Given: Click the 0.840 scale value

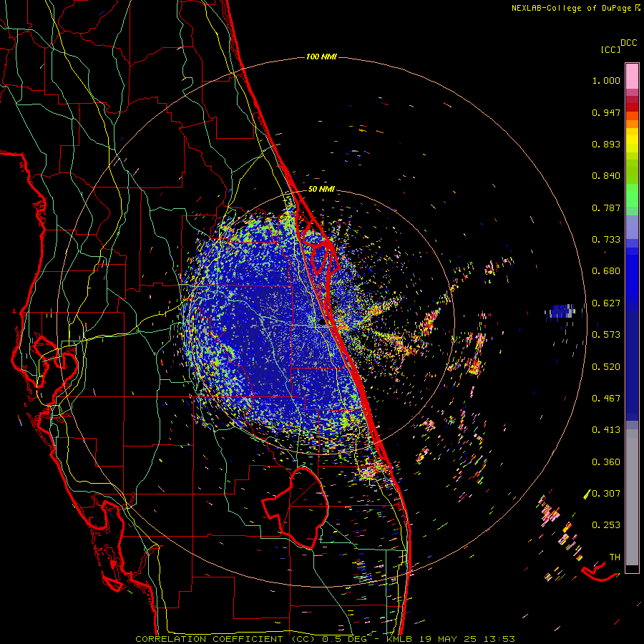Looking at the screenshot, I should click(606, 176).
